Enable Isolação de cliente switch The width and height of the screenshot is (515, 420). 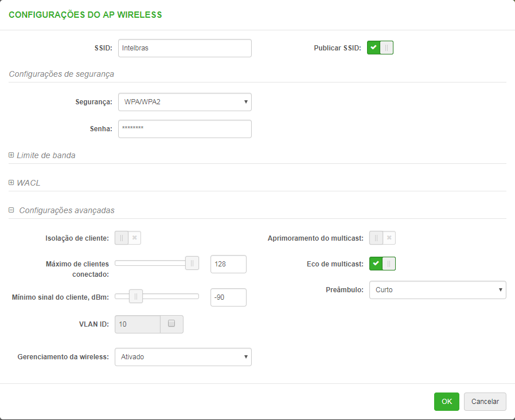(128, 238)
